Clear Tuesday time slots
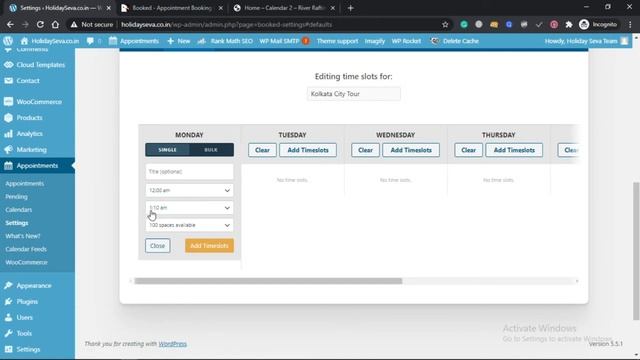 click(262, 150)
